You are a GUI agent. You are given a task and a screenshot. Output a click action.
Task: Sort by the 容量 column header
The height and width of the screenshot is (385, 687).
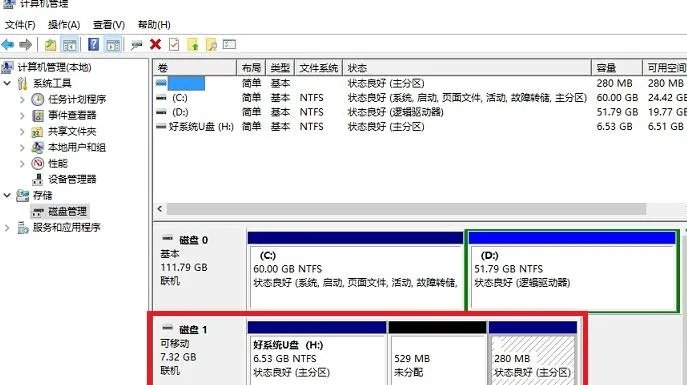617,68
